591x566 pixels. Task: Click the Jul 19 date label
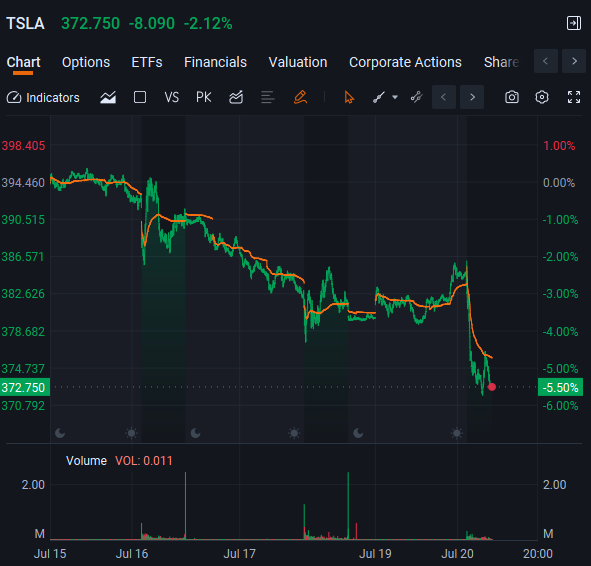[375, 554]
